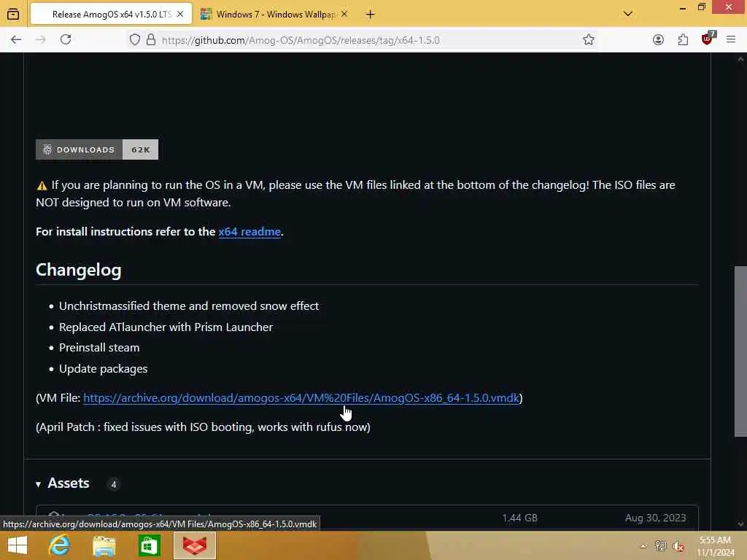This screenshot has height=560, width=747.
Task: Collapse the Assets section triangle
Action: point(38,484)
